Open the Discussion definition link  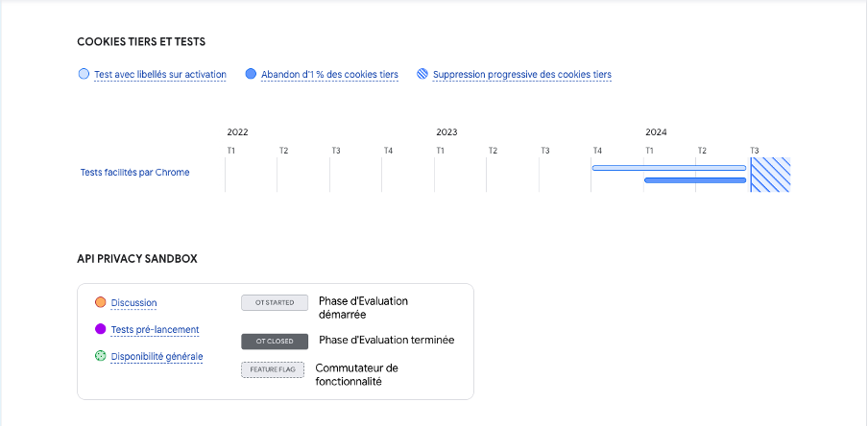tap(133, 303)
